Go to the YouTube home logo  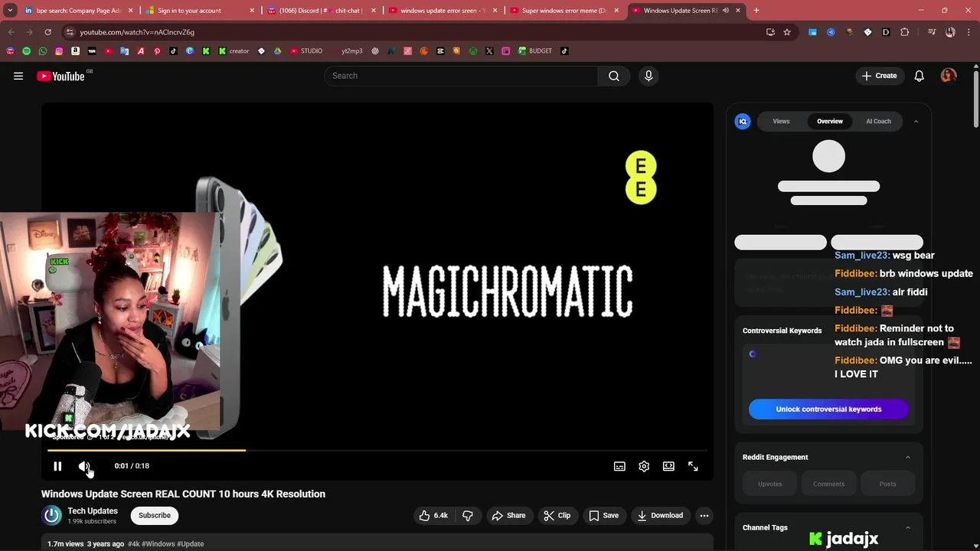click(x=61, y=76)
